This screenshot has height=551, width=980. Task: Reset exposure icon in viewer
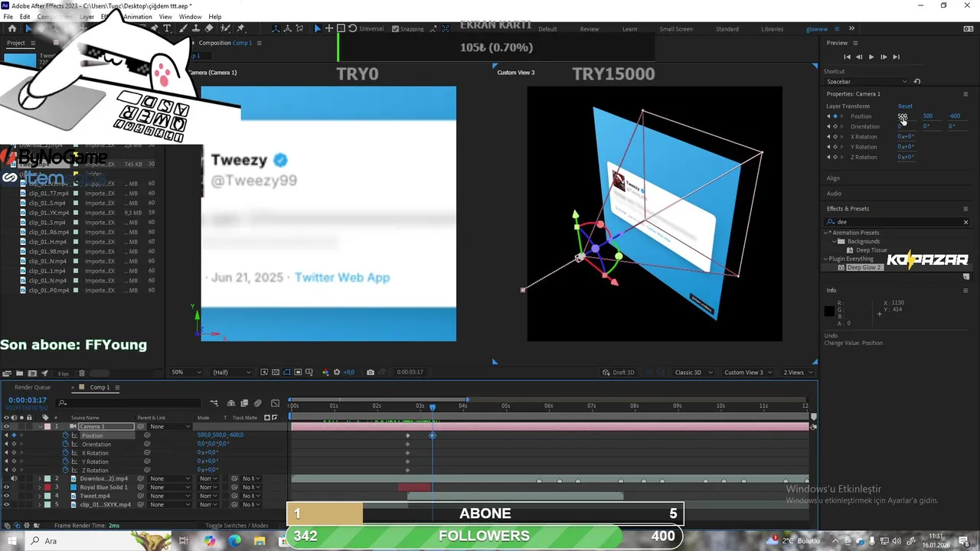[x=337, y=373]
